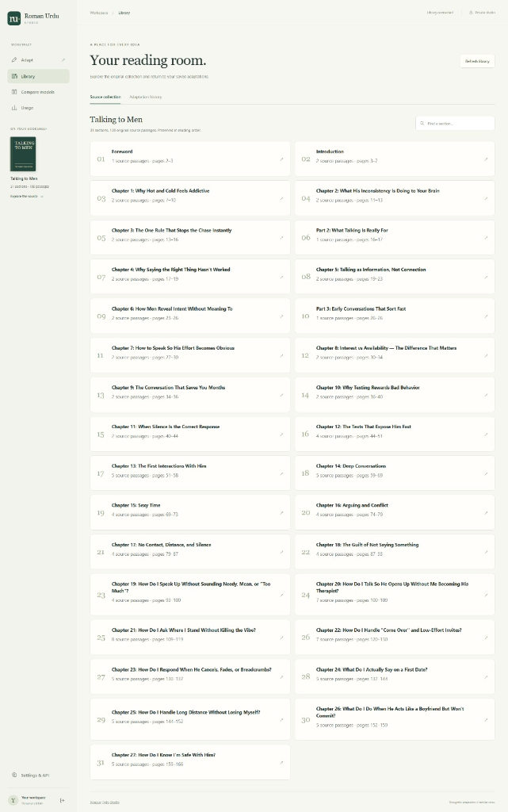This screenshot has height=812, width=508.
Task: Open Chapter 22 about low-effort invites
Action: 395,638
